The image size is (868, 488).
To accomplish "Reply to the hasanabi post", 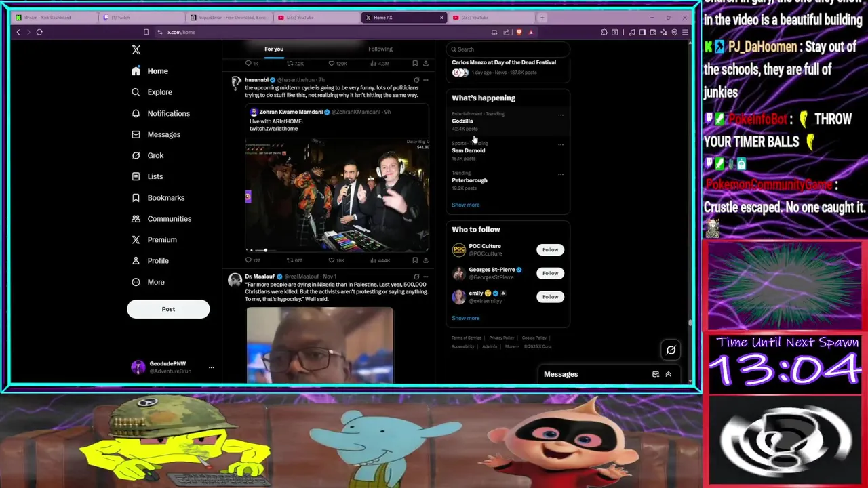I will 252,260.
